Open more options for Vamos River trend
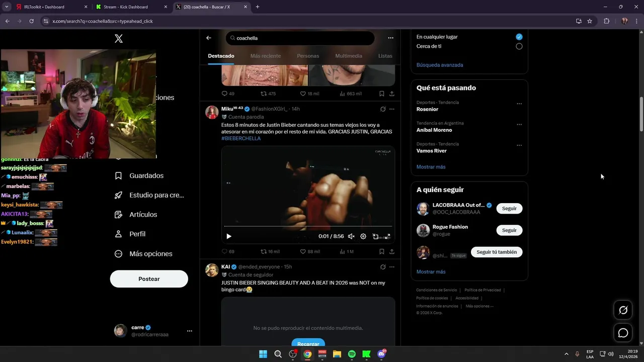 point(519,145)
